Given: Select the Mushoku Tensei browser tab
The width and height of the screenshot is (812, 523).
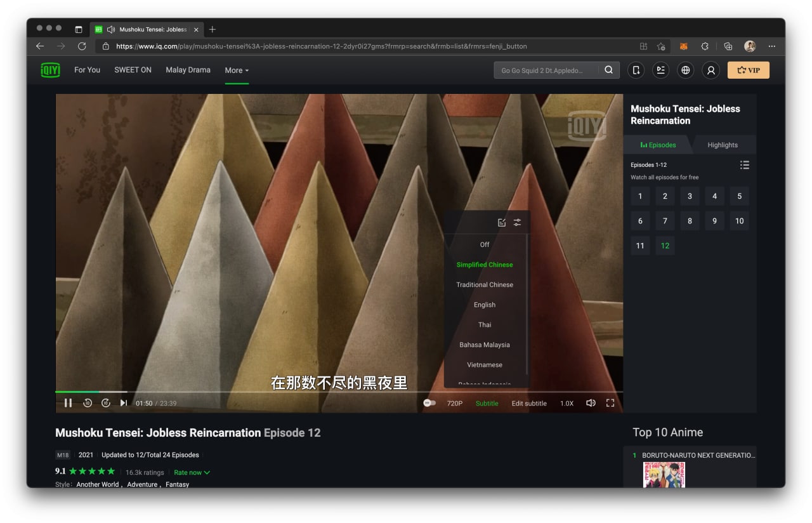Looking at the screenshot, I should click(147, 29).
